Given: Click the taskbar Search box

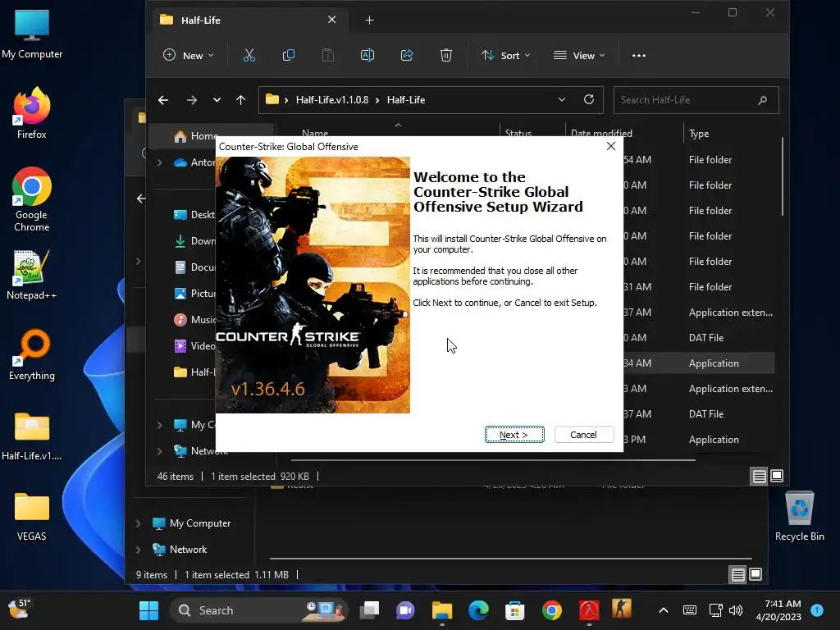Looking at the screenshot, I should 259,610.
